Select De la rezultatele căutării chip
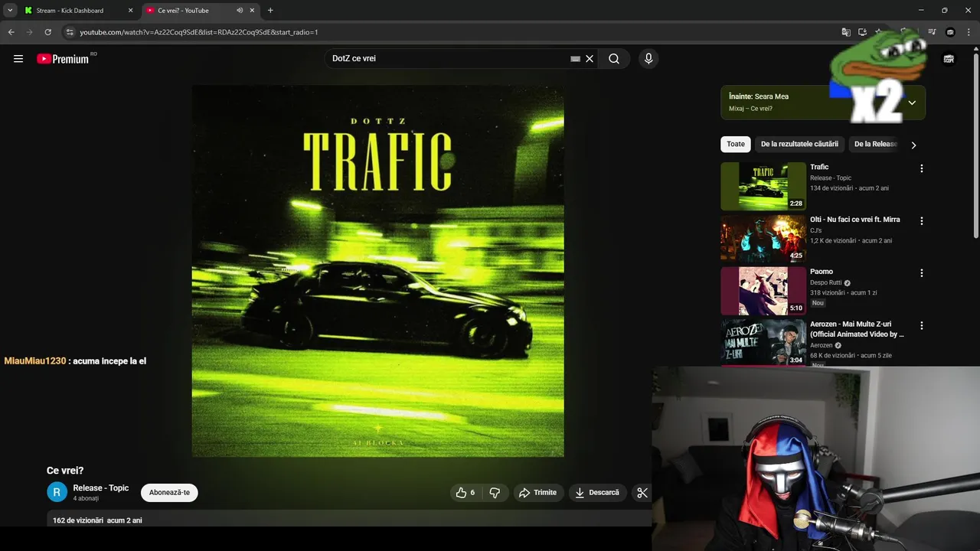The image size is (980, 551). coord(799,144)
